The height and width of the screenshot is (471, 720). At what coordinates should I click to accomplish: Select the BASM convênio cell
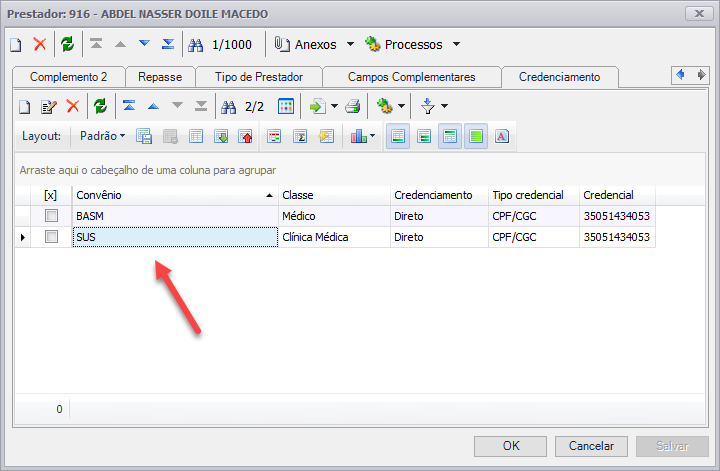(175, 216)
